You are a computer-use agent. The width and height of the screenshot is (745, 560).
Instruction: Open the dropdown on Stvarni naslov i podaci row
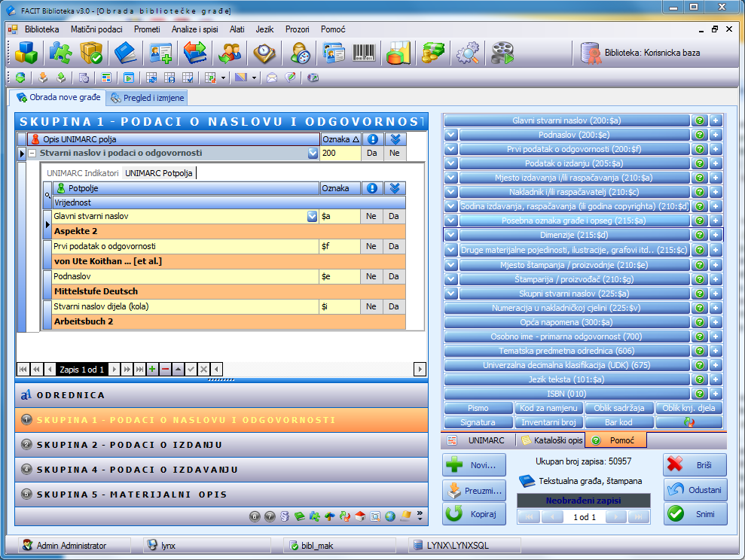pos(313,154)
